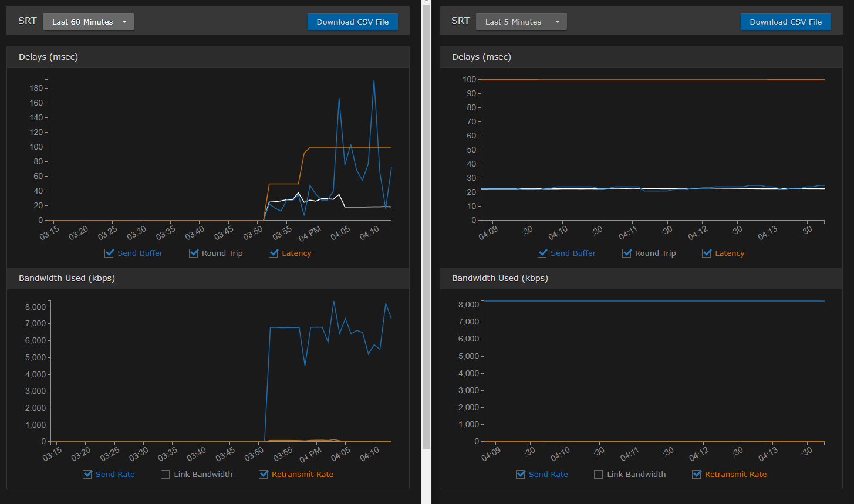
Task: Open the Last 5 Minutes time range dropdown
Action: [x=521, y=21]
